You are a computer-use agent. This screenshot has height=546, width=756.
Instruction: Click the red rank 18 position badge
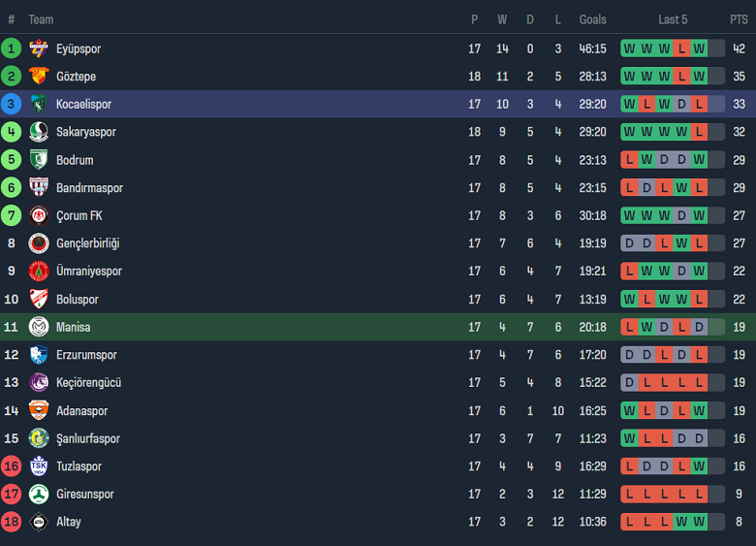[12, 522]
